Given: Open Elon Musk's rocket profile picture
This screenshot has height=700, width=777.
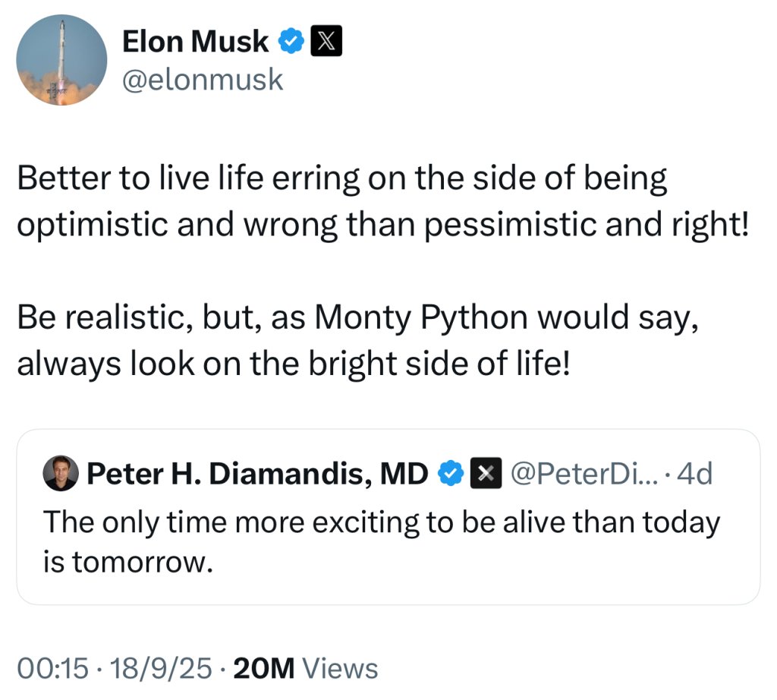Looking at the screenshot, I should point(61,60).
